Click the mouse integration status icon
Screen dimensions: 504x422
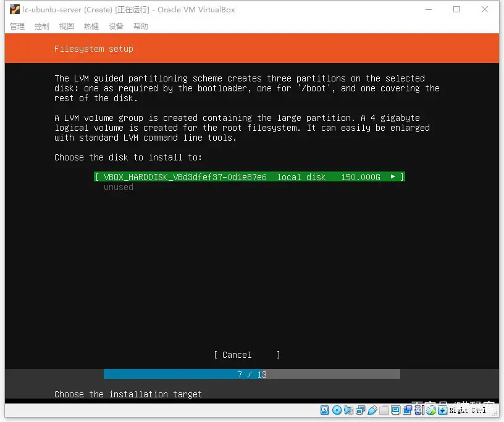(x=431, y=410)
